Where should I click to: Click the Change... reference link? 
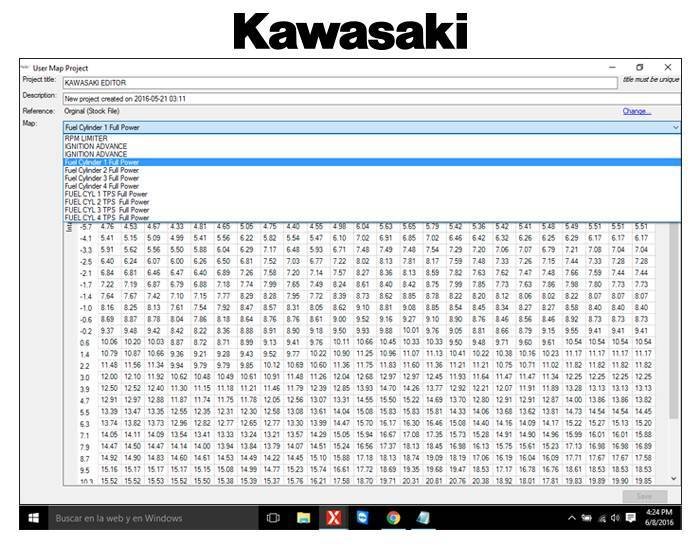pyautogui.click(x=636, y=111)
